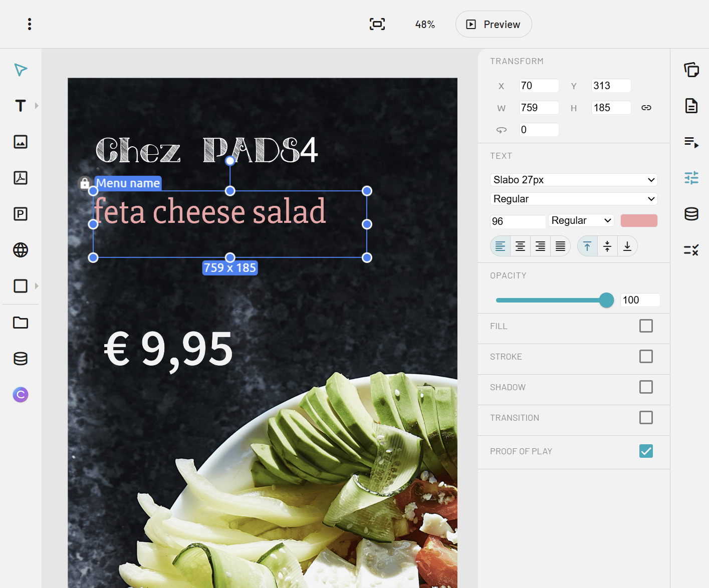Select the feta cheese salad text
The width and height of the screenshot is (709, 588).
click(210, 211)
